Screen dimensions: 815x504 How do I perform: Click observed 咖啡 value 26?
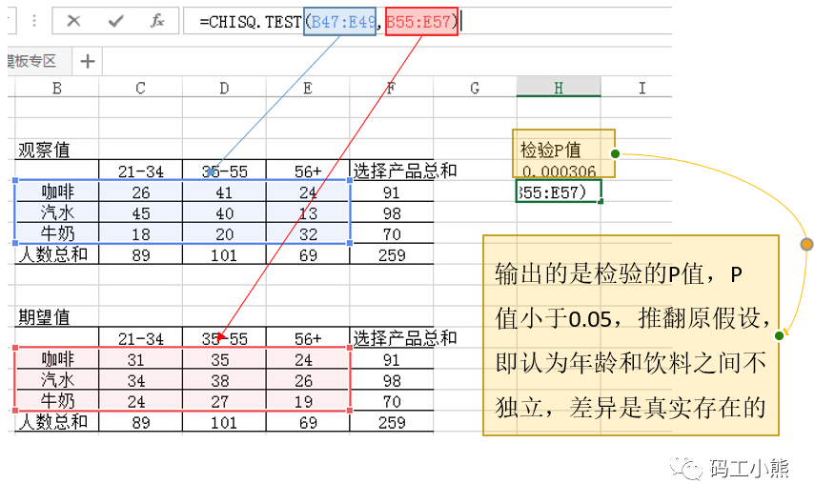pos(140,192)
